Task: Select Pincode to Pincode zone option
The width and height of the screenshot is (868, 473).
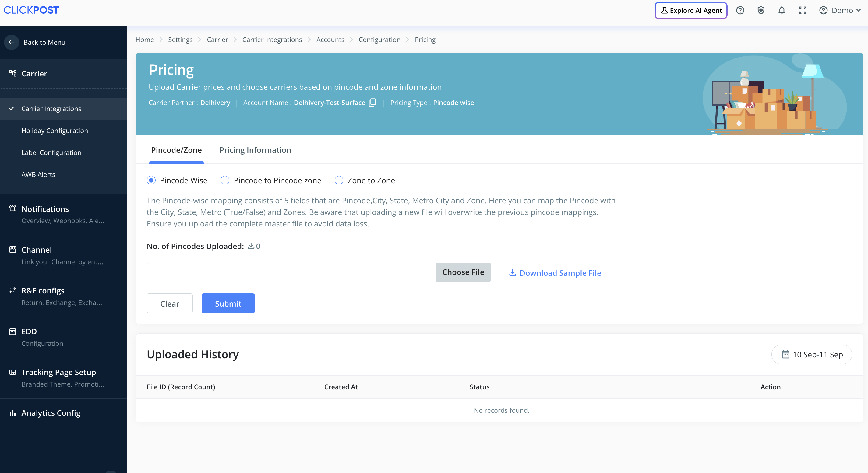Action: coord(225,180)
